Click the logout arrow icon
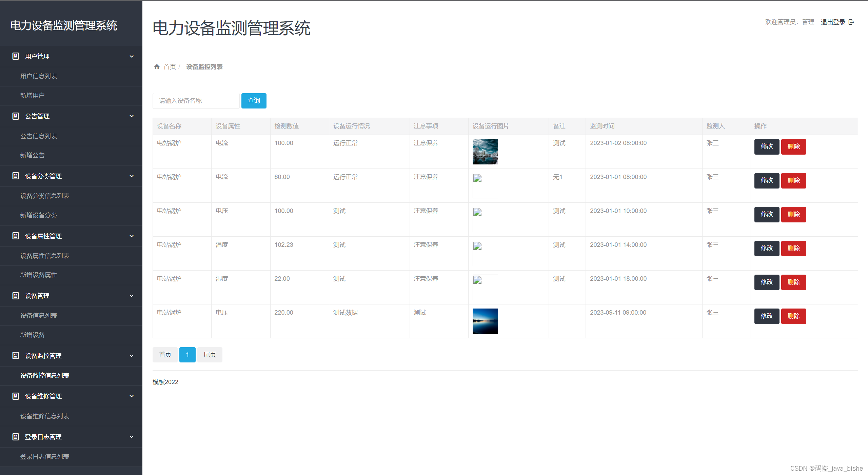 pyautogui.click(x=851, y=22)
